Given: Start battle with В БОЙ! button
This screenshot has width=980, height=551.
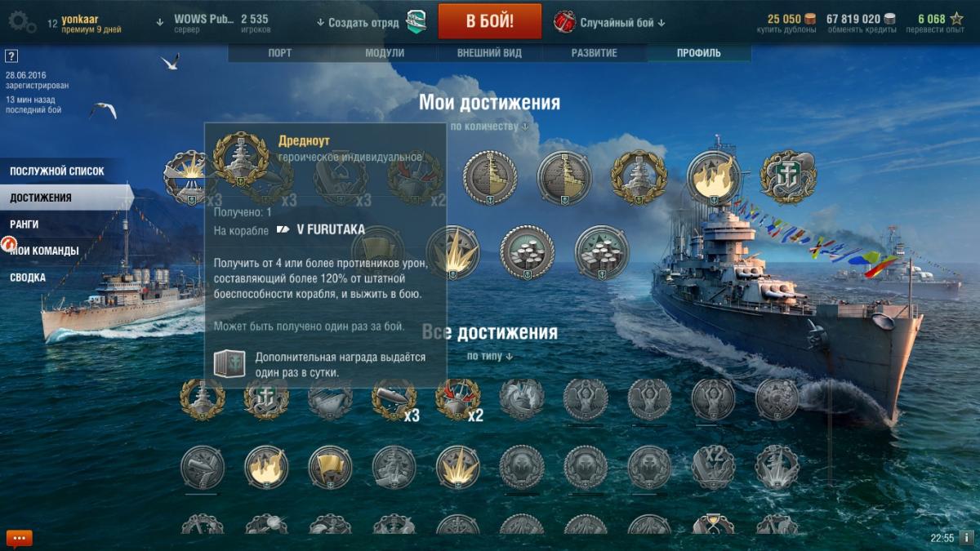Looking at the screenshot, I should coord(490,21).
